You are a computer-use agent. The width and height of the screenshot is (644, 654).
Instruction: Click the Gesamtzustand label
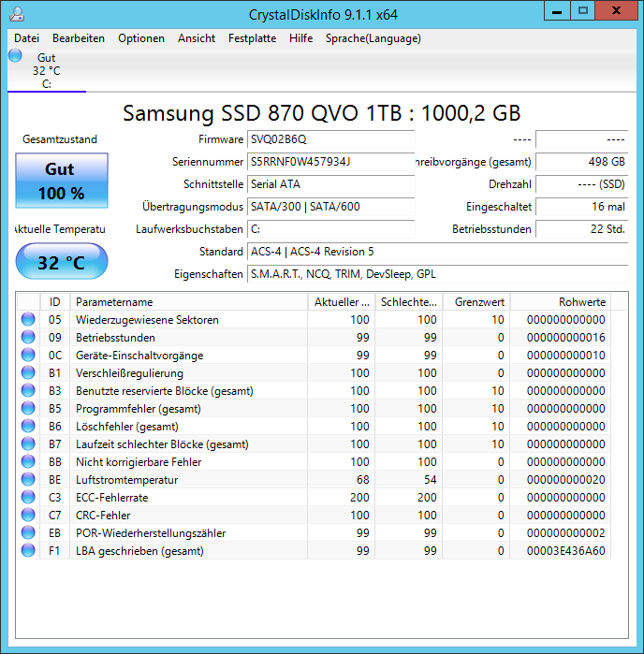(x=60, y=139)
